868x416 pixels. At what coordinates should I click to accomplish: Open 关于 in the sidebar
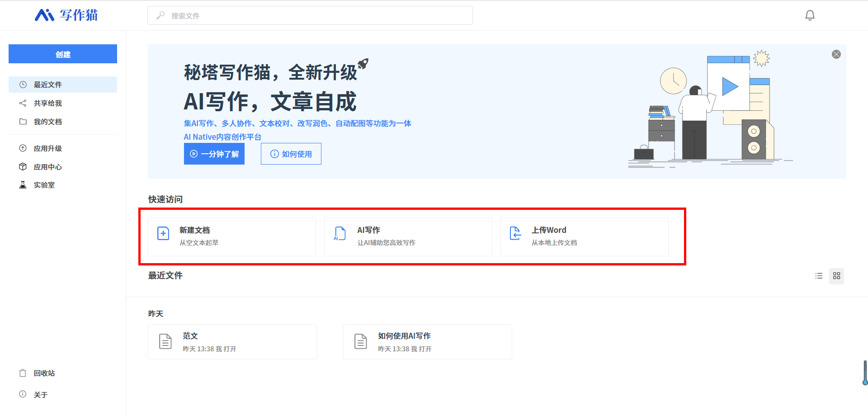(x=63, y=394)
